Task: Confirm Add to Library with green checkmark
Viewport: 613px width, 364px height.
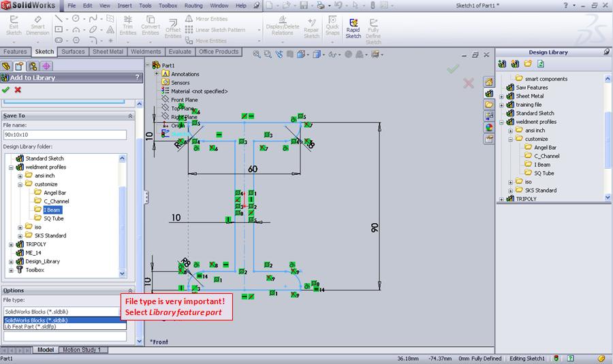Action: click(5, 90)
